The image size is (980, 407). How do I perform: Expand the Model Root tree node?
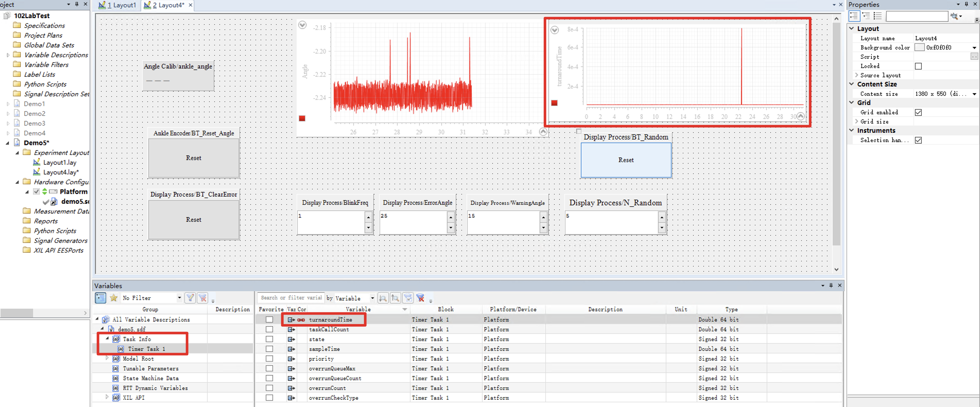click(107, 358)
